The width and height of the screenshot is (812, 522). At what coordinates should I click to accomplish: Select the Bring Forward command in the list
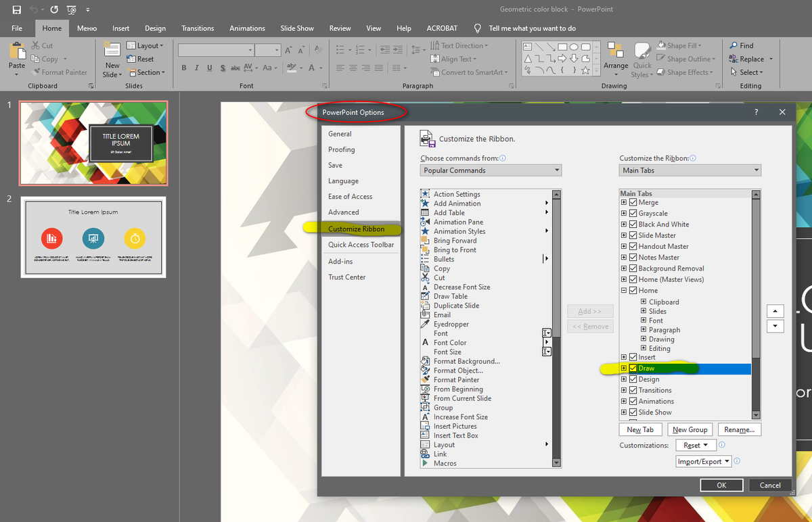tap(455, 241)
